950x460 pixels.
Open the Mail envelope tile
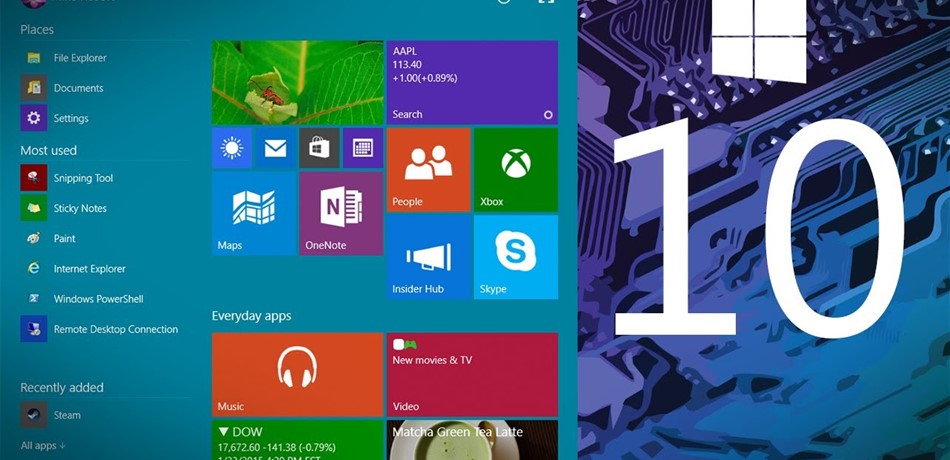click(275, 148)
